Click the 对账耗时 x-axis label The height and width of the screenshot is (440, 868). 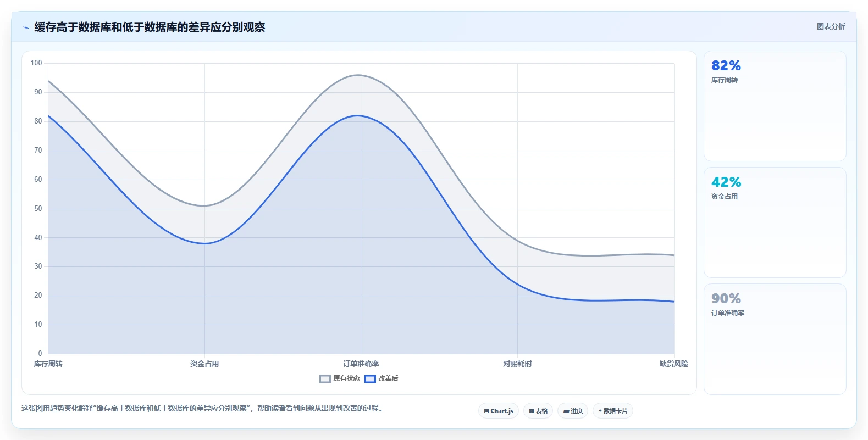point(517,364)
